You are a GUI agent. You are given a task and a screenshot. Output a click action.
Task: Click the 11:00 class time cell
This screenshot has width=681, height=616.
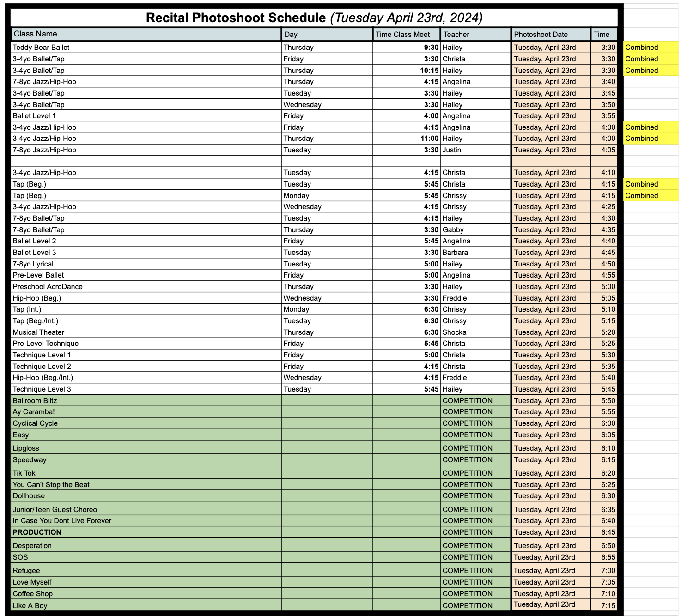pyautogui.click(x=407, y=139)
